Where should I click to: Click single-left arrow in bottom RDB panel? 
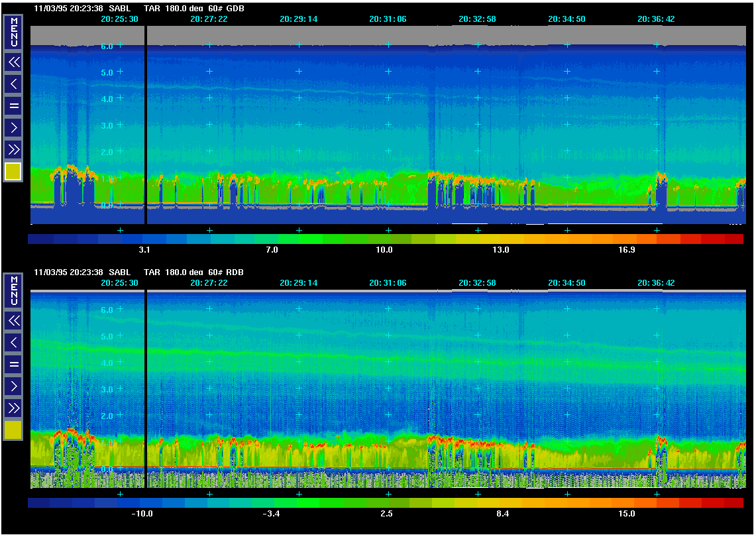pyautogui.click(x=13, y=342)
